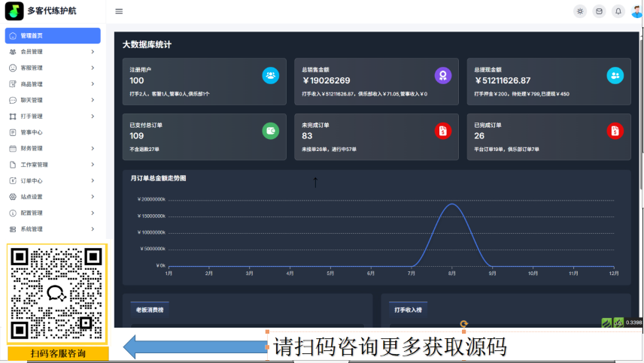Select 管理首页 in the sidebar
644x363 pixels.
(x=53, y=35)
